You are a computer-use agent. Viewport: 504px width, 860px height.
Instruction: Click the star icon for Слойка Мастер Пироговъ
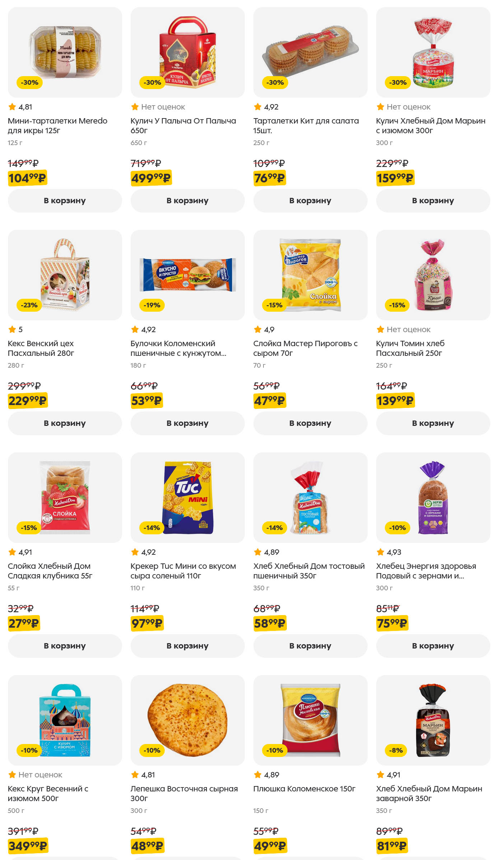coord(258,330)
